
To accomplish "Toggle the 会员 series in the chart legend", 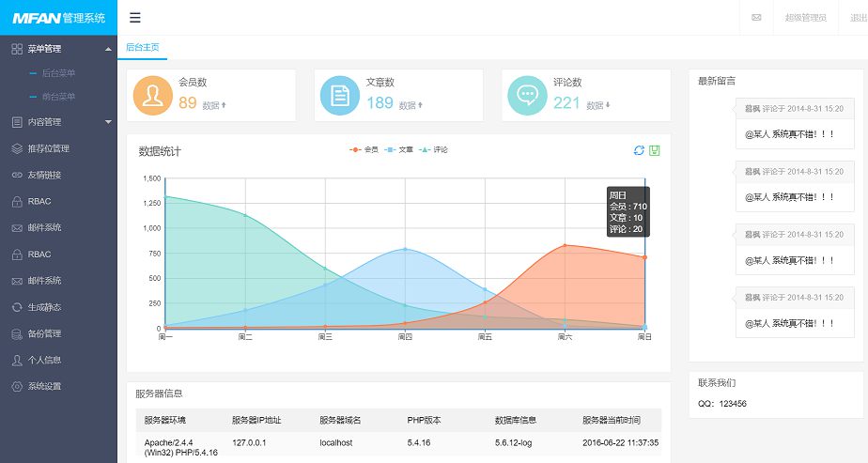I will [x=364, y=149].
